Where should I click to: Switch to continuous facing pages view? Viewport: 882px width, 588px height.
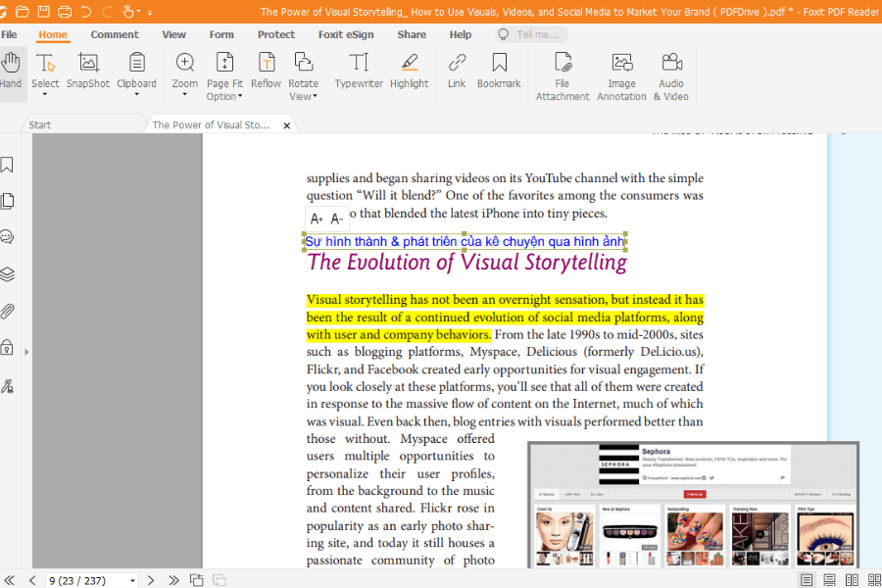pyautogui.click(x=874, y=580)
